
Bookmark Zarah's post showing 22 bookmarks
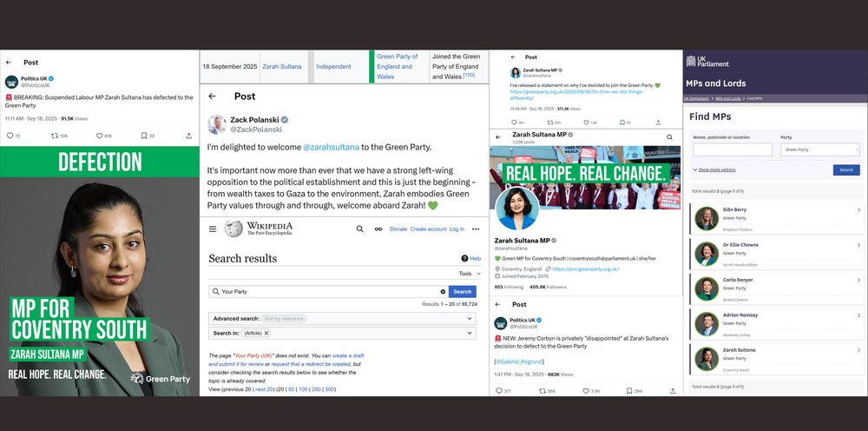621,123
